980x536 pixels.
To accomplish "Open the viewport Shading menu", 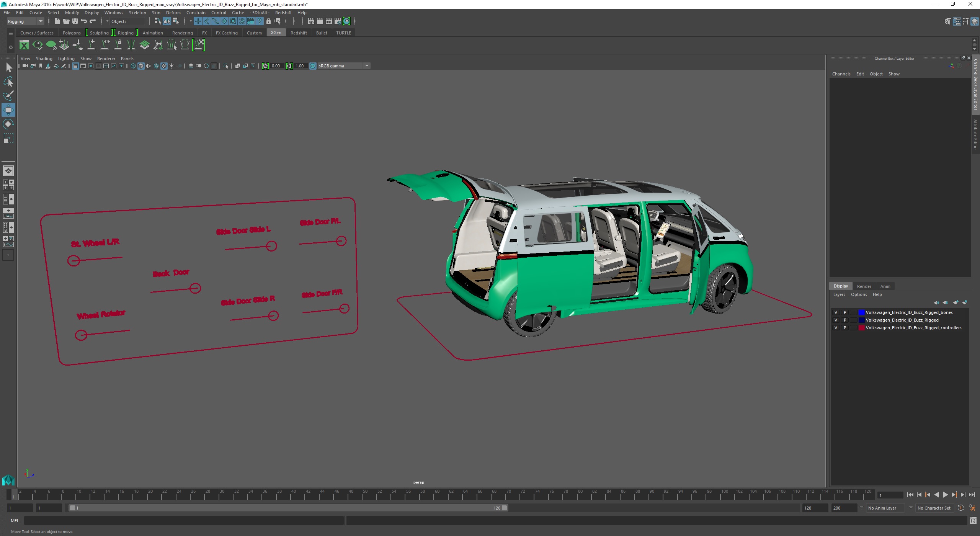I will (44, 59).
